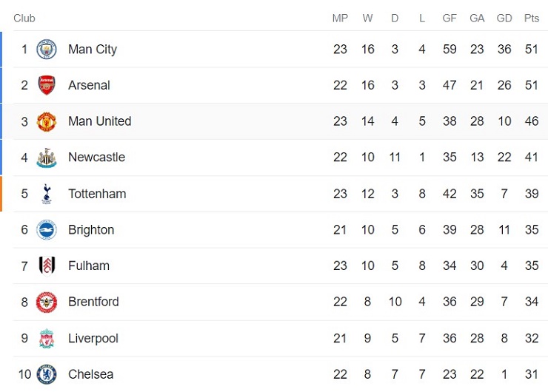548x392 pixels.
Task: Click the GD column header
Action: (x=504, y=18)
